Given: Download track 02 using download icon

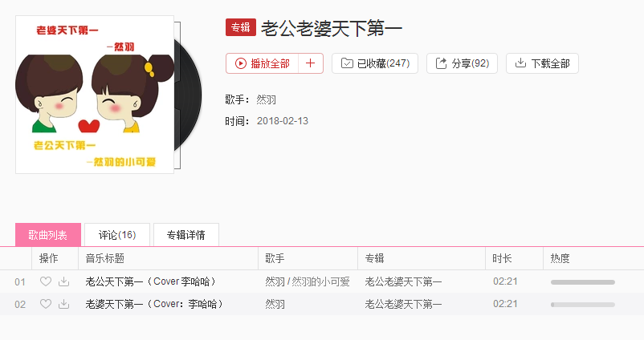Looking at the screenshot, I should click(63, 304).
